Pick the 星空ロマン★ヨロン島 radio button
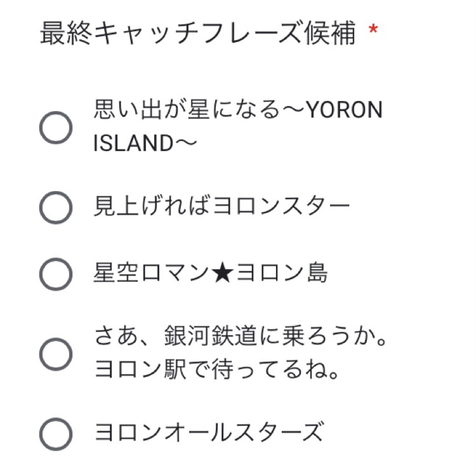The image size is (476, 476). pyautogui.click(x=56, y=274)
